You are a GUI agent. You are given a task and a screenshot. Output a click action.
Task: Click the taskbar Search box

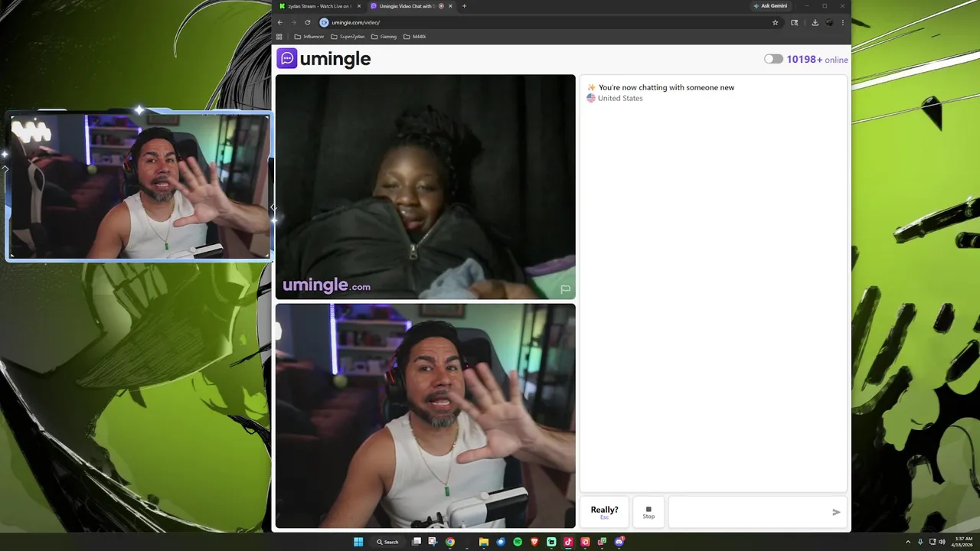tap(387, 542)
